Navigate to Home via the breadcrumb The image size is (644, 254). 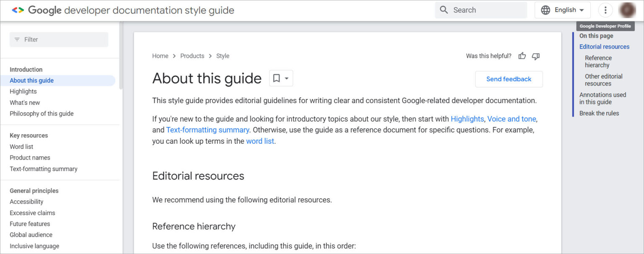click(160, 56)
